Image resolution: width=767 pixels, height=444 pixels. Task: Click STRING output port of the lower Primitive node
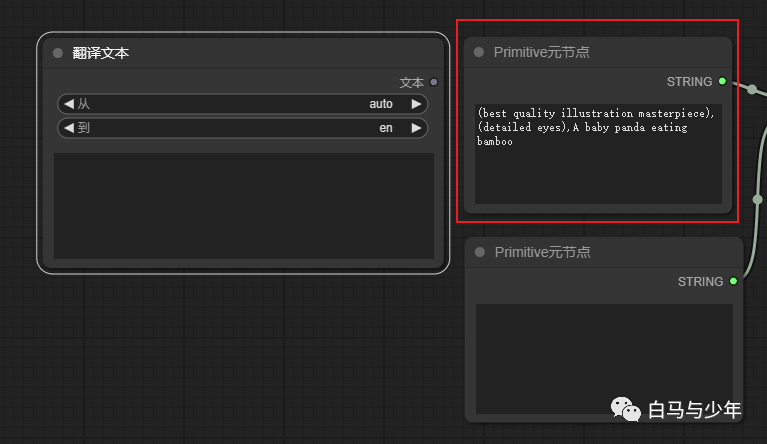733,281
